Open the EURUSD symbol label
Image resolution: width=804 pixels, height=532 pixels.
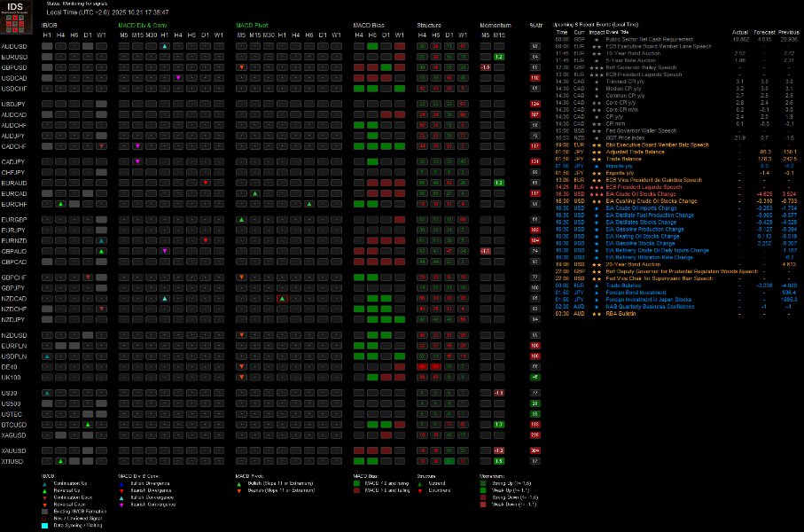click(14, 57)
